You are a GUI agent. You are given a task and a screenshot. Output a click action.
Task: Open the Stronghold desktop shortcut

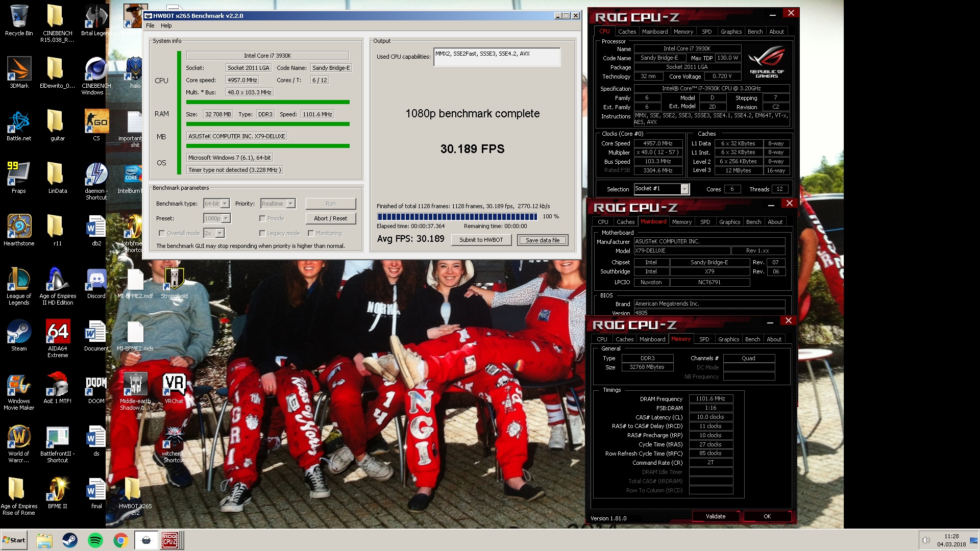(174, 283)
